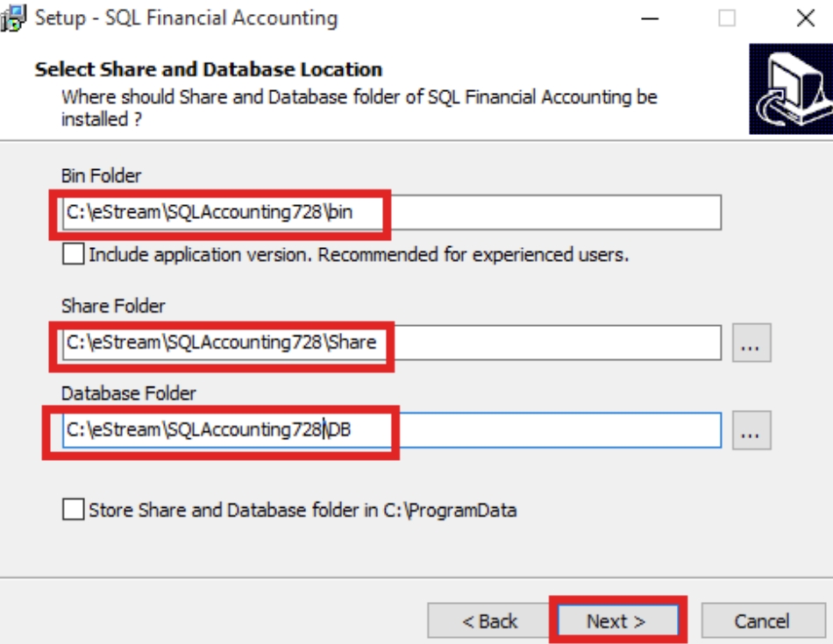Enable Include application version checkbox

pyautogui.click(x=75, y=255)
